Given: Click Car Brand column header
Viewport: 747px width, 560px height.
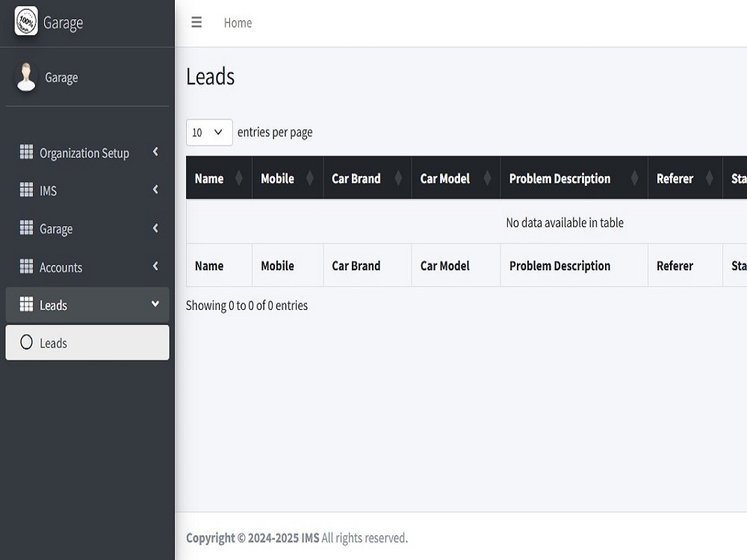Looking at the screenshot, I should tap(368, 178).
